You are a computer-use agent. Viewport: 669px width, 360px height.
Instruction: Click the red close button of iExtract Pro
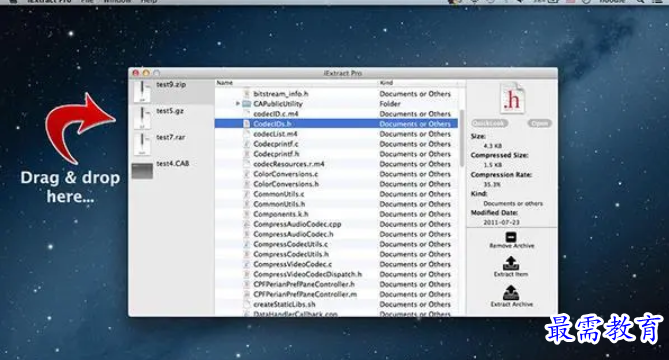[x=136, y=73]
